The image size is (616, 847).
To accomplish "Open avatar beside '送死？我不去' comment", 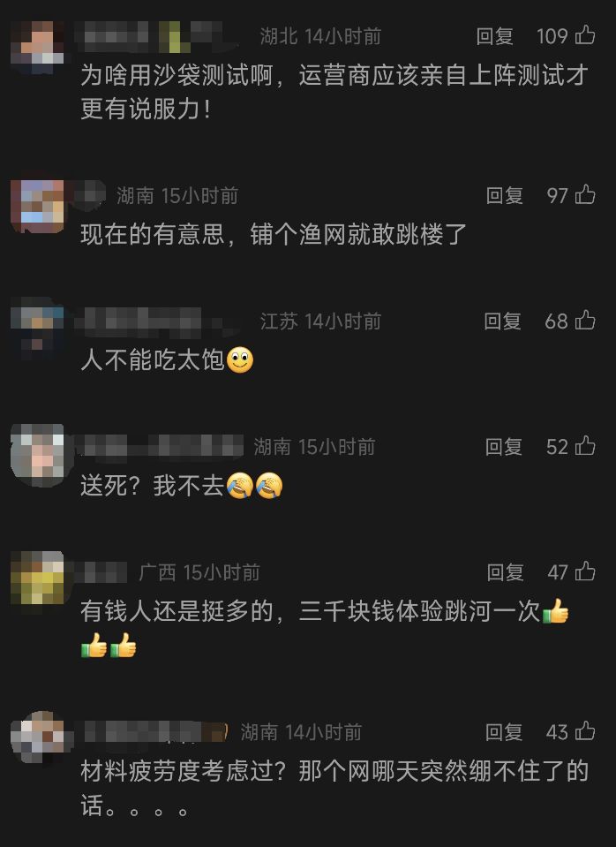I will click(37, 457).
